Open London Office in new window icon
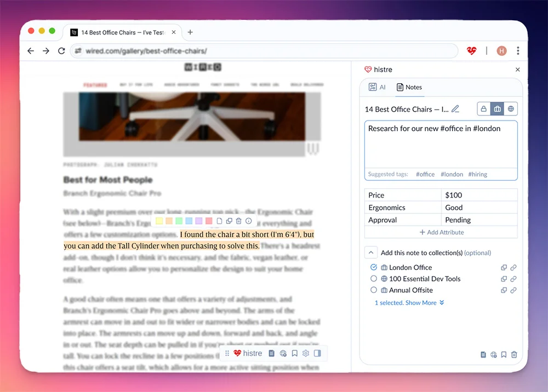Screen dimensions: 548x392 click(504, 267)
